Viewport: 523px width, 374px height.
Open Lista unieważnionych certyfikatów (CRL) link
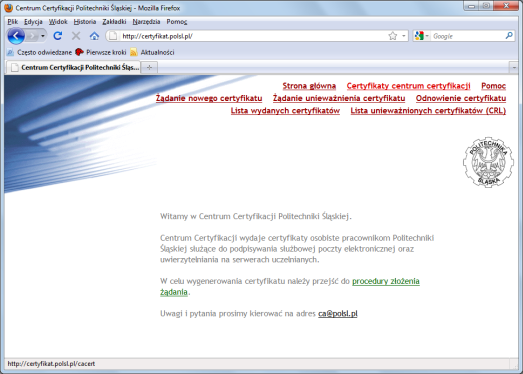point(428,111)
